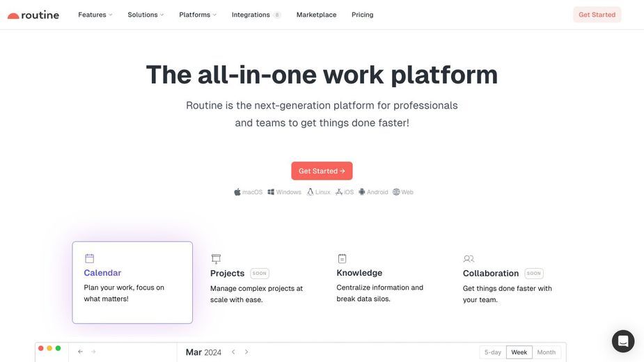This screenshot has height=362, width=644.
Task: Click the Windows platform icon
Action: pos(271,192)
